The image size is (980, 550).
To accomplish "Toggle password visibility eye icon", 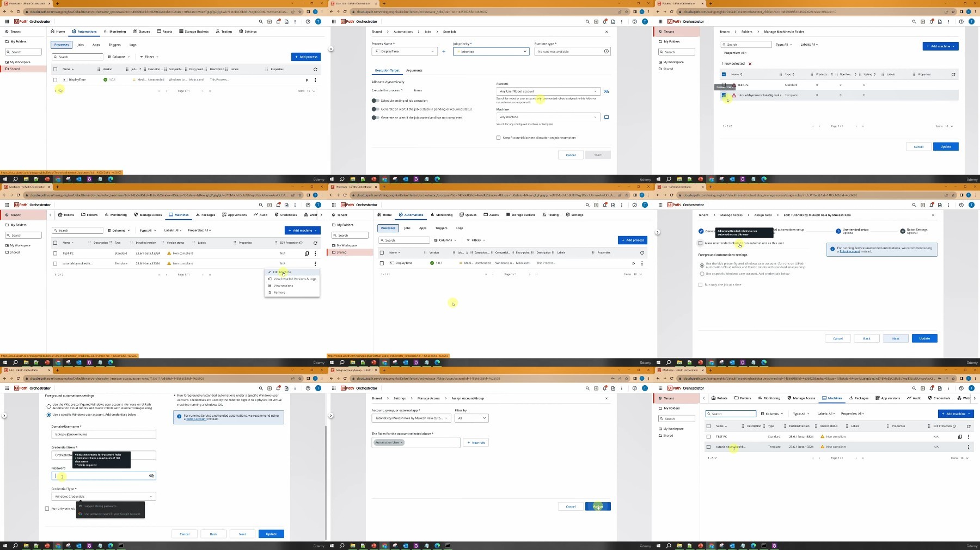I will tap(151, 476).
